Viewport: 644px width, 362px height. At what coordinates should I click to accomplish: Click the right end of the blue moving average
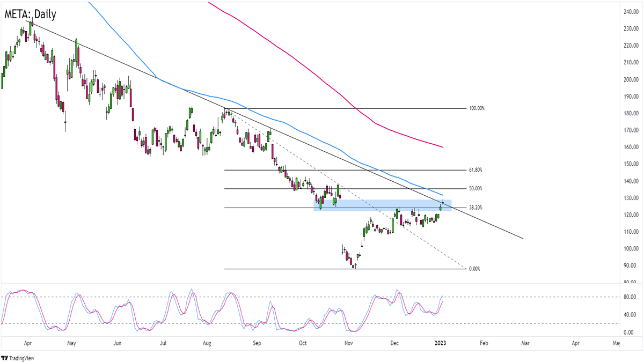pyautogui.click(x=442, y=195)
